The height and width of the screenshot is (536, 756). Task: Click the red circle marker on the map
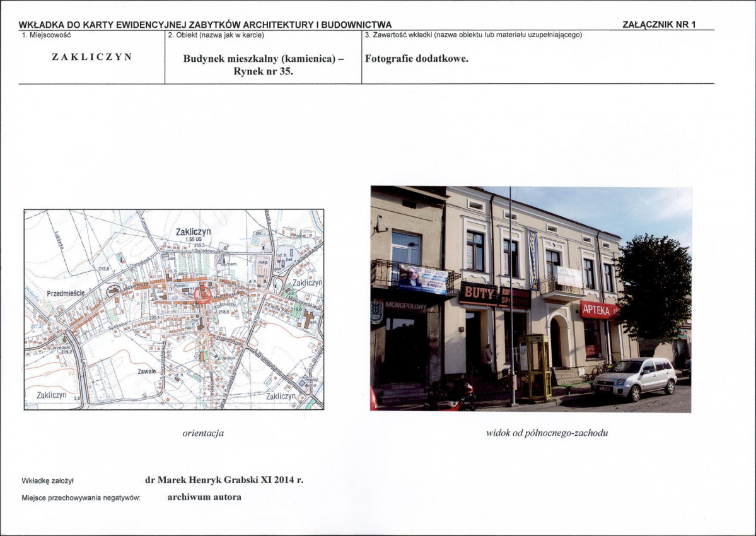click(202, 294)
